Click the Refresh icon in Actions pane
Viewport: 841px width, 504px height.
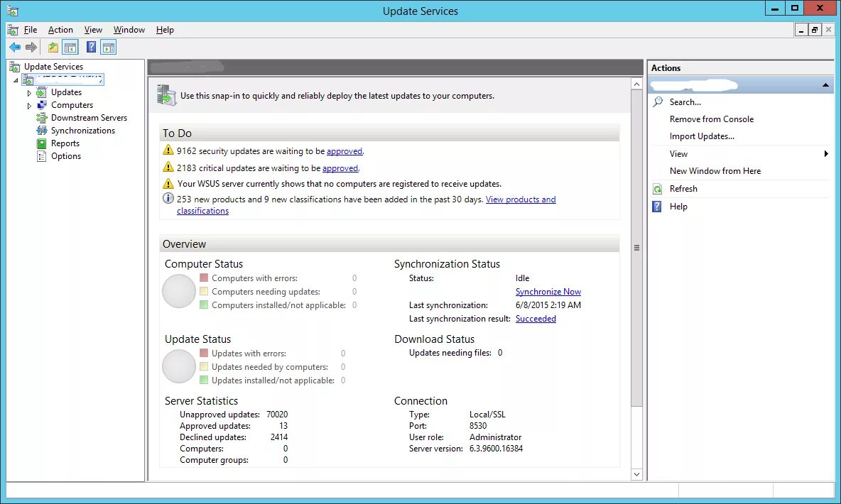[x=658, y=189]
